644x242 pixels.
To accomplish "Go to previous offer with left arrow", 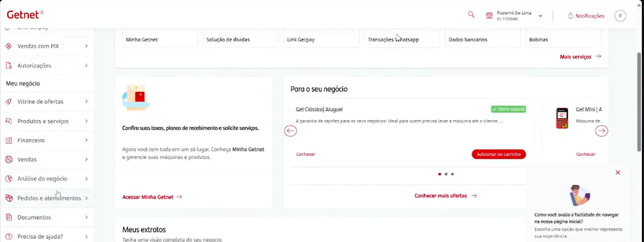I will coord(291,131).
